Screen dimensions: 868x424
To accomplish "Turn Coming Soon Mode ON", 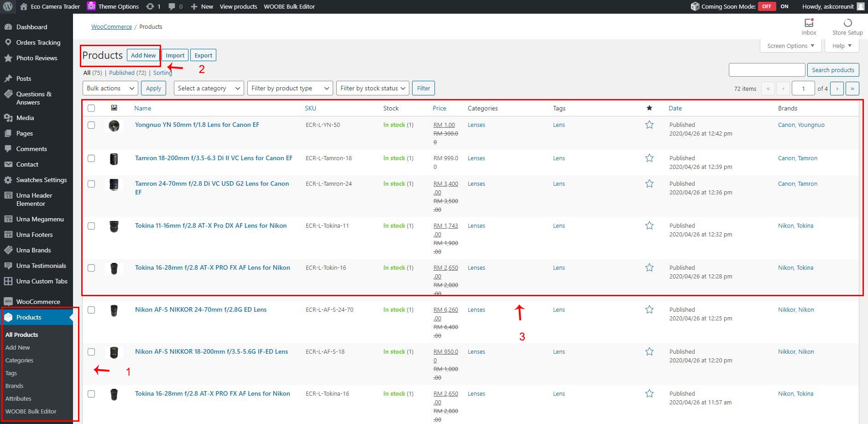I will [784, 6].
